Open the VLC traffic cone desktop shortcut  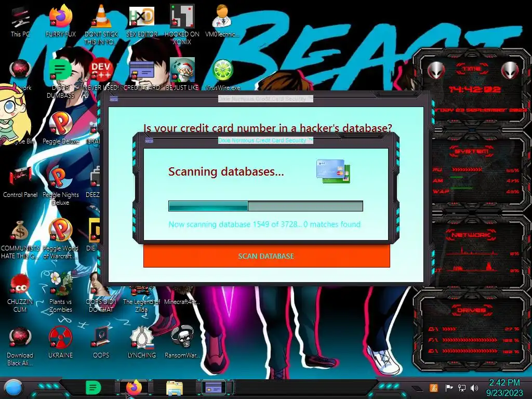101,24
